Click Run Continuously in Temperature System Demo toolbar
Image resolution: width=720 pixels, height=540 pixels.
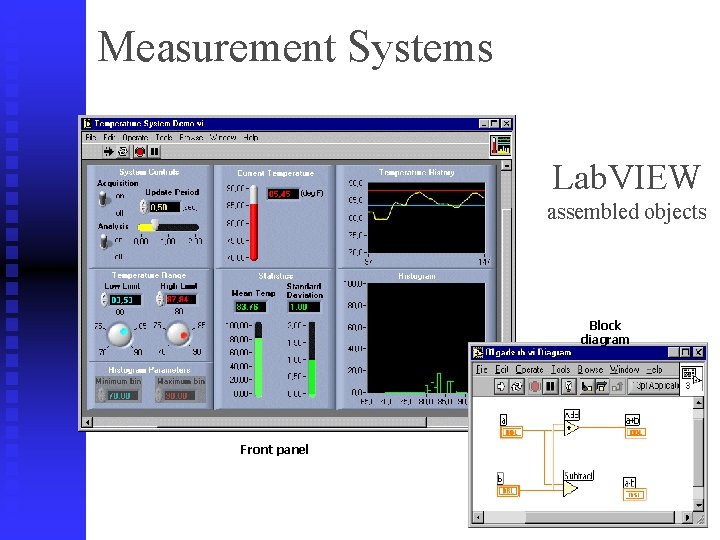click(x=124, y=151)
